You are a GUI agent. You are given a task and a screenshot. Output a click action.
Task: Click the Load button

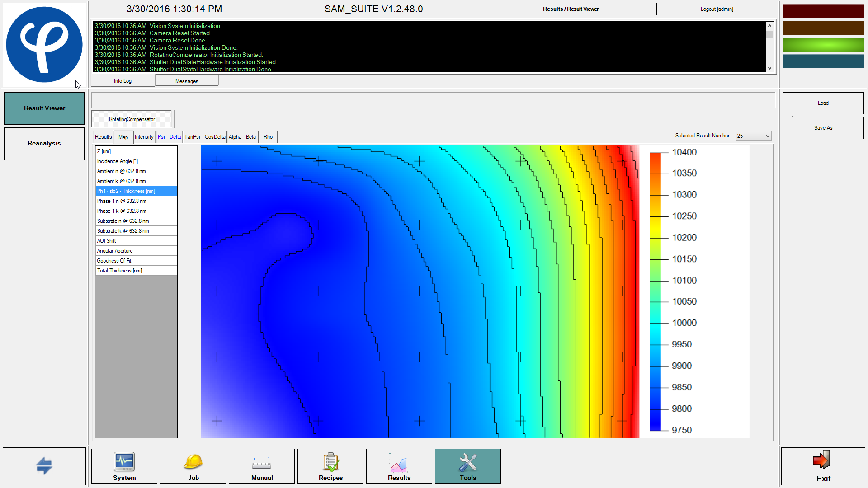coord(823,103)
